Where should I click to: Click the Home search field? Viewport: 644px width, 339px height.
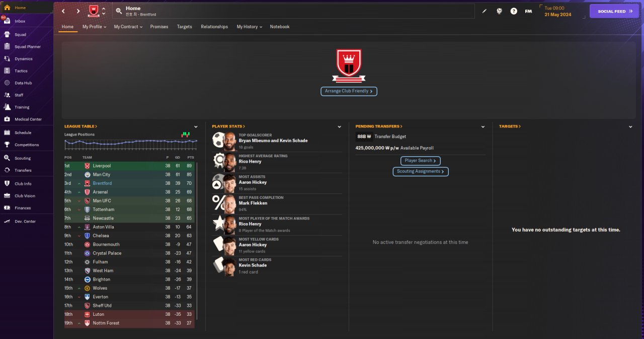[x=293, y=11]
